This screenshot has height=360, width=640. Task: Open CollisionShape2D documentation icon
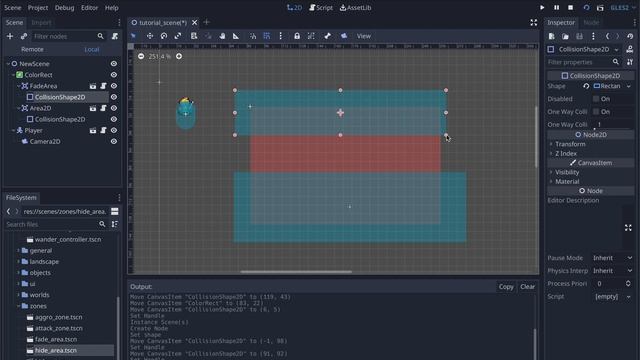tap(630, 49)
